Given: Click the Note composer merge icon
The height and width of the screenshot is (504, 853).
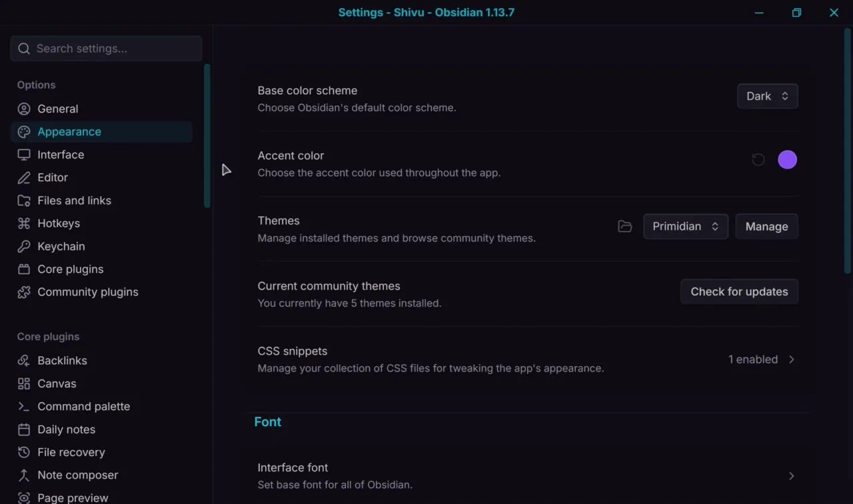Looking at the screenshot, I should point(24,475).
